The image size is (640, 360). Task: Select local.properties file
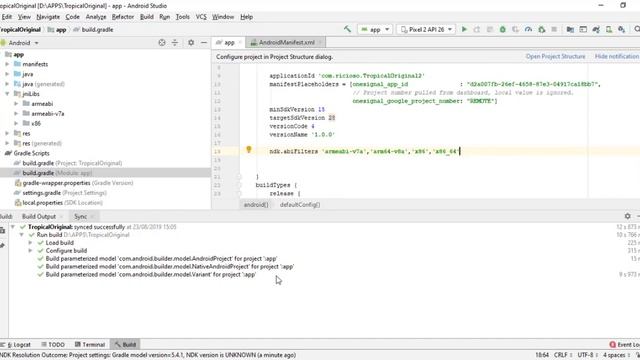[58, 202]
